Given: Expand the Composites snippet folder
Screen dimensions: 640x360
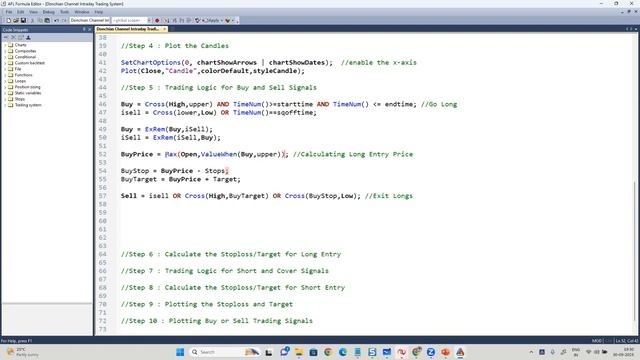Looking at the screenshot, I should coord(5,51).
